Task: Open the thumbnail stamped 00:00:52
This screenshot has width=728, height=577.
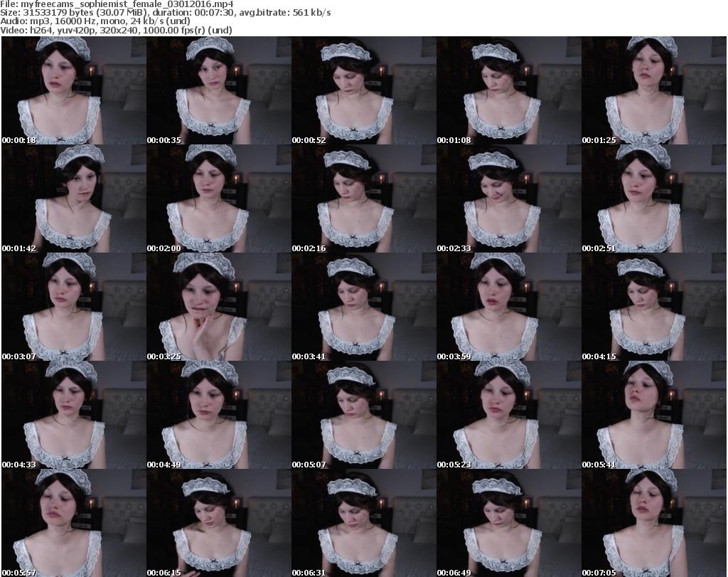Action: (363, 90)
